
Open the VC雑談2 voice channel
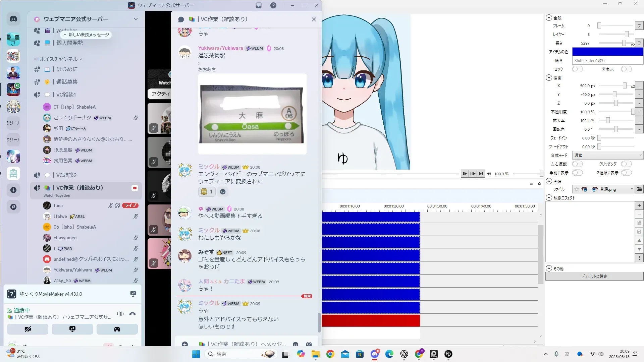[66, 175]
